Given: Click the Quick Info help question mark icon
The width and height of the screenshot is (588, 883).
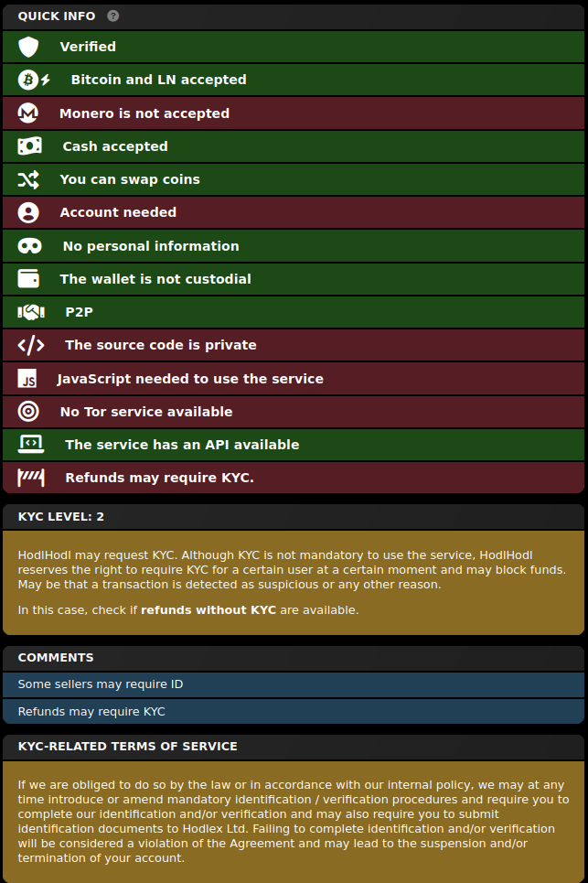Looking at the screenshot, I should click(113, 16).
